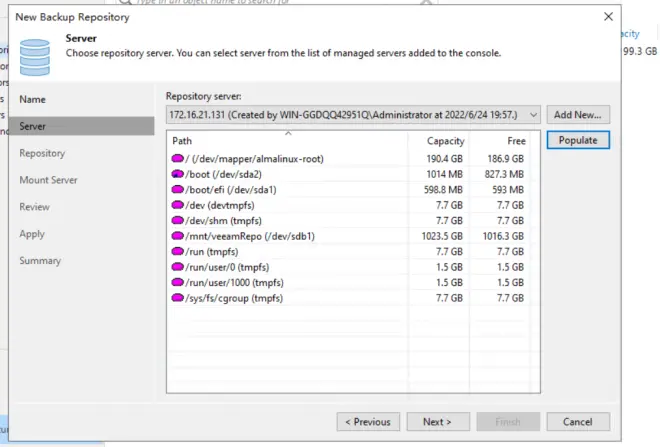Click the disk icon next to /boot (/dev/sda2)

[178, 174]
